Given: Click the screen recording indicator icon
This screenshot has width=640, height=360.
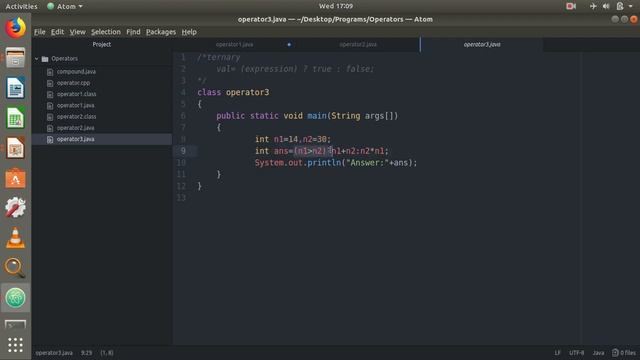Looking at the screenshot, I should point(571,6).
